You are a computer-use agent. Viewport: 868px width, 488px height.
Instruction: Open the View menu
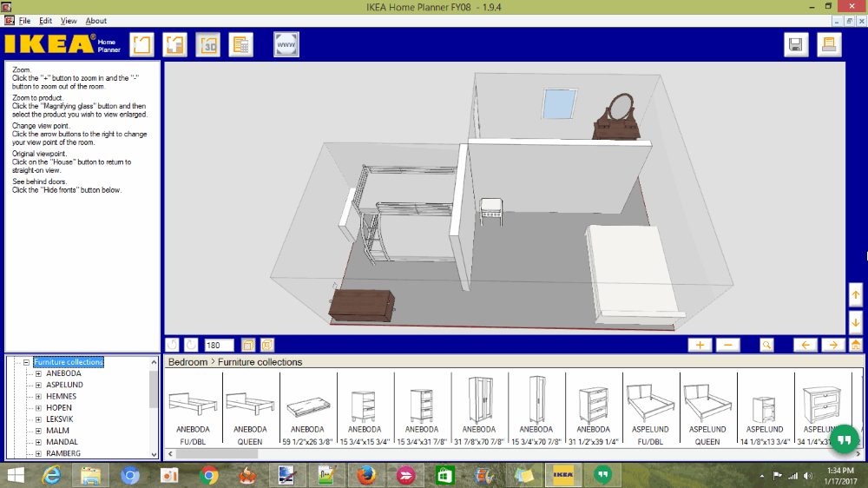pyautogui.click(x=69, y=21)
